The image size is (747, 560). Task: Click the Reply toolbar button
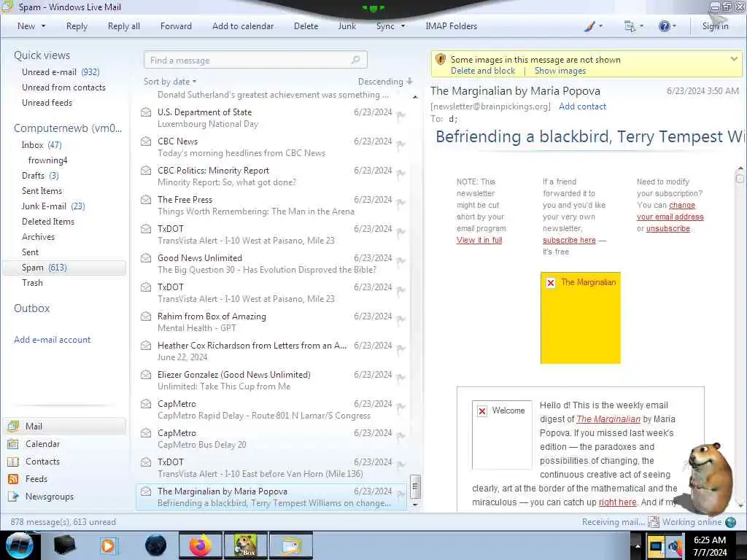click(77, 26)
